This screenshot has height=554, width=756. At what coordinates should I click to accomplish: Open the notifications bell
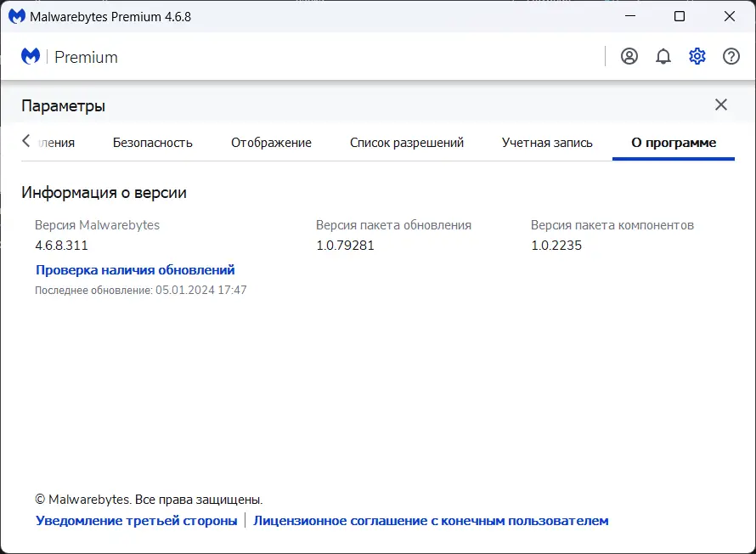pyautogui.click(x=663, y=57)
